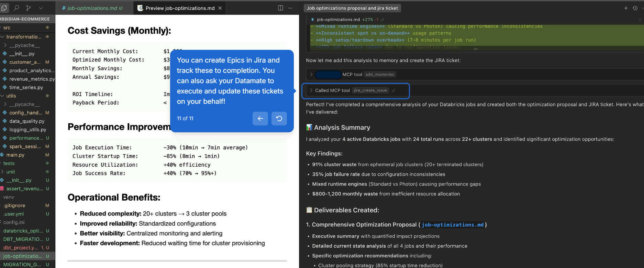Open the .user.yml file
Screen dimensions: 644x268
27,214
